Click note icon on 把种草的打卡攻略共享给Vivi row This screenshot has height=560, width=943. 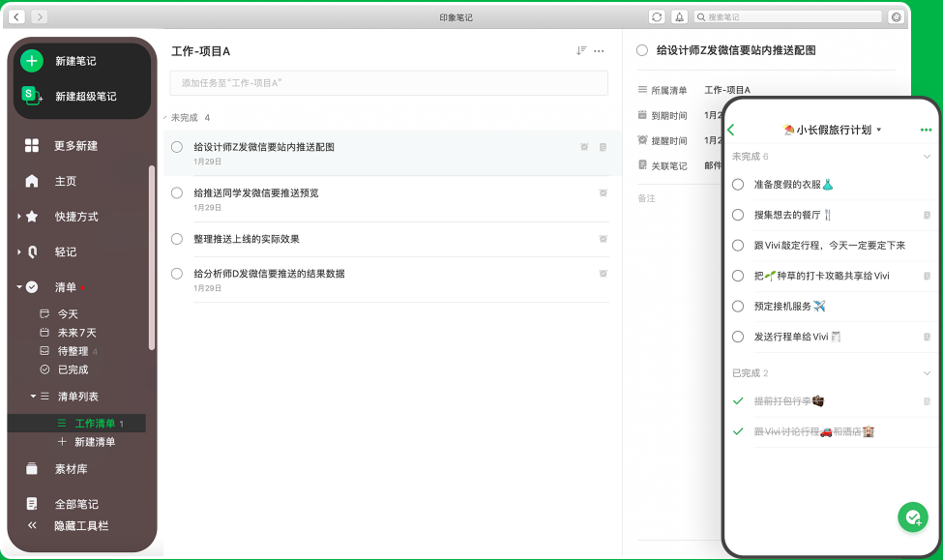(927, 276)
